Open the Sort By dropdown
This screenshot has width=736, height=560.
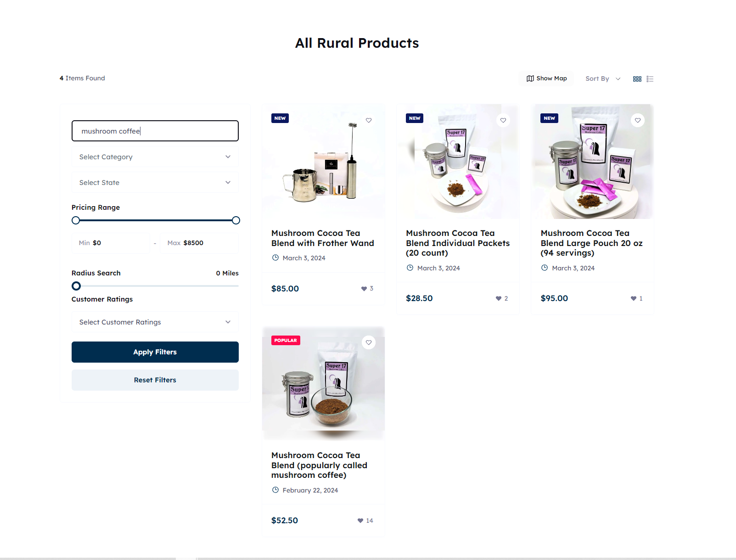(x=602, y=78)
